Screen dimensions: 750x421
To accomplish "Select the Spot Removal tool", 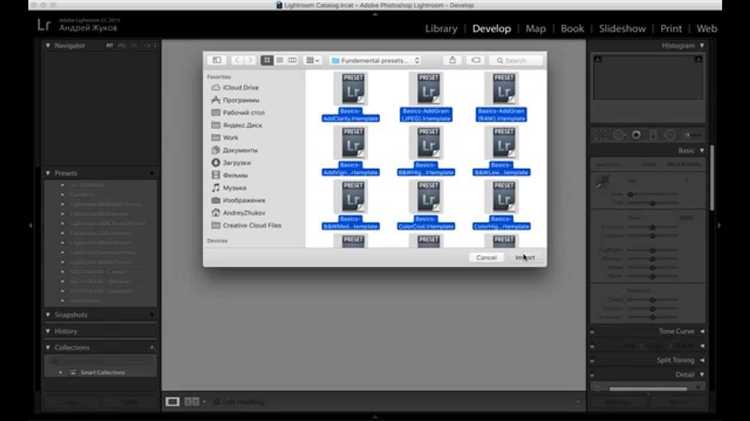I will pos(618,135).
